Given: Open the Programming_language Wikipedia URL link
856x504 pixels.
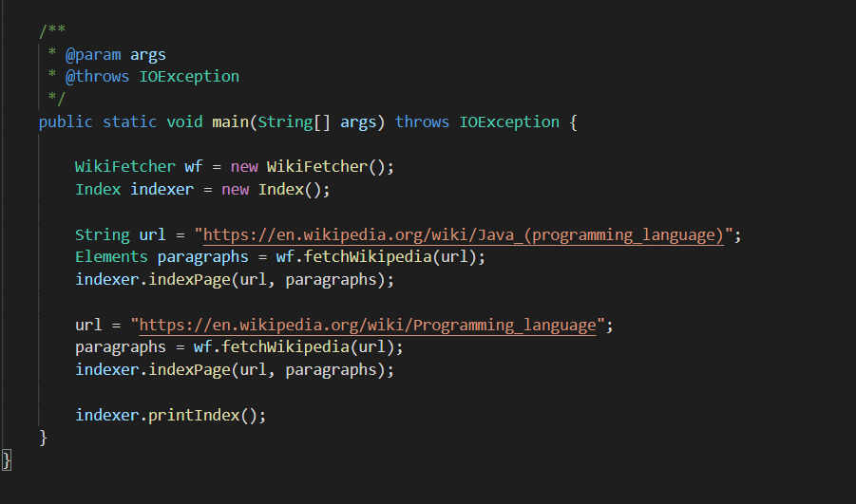Looking at the screenshot, I should (x=368, y=326).
